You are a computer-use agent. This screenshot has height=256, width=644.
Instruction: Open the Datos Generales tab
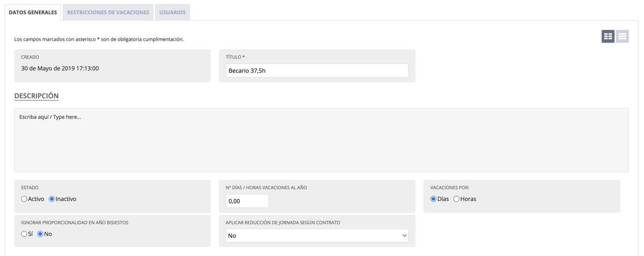tap(33, 13)
